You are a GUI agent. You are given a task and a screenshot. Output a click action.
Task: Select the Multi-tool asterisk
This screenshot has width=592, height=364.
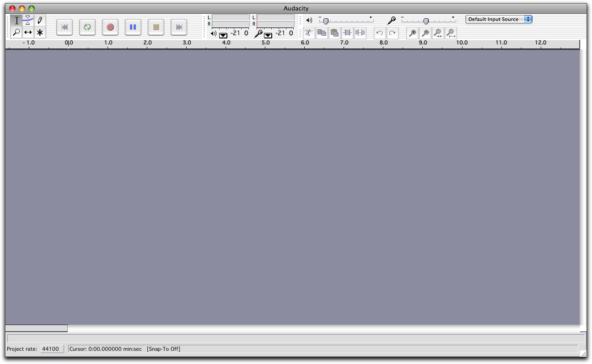tap(40, 32)
